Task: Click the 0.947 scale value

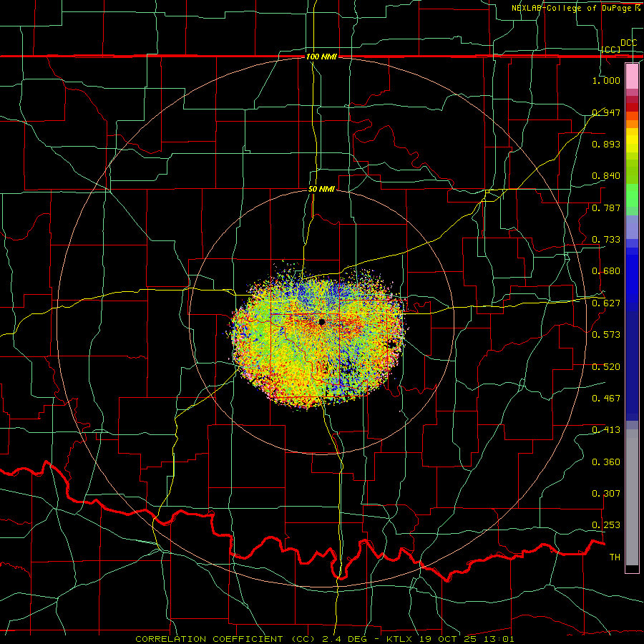Action: pos(606,112)
